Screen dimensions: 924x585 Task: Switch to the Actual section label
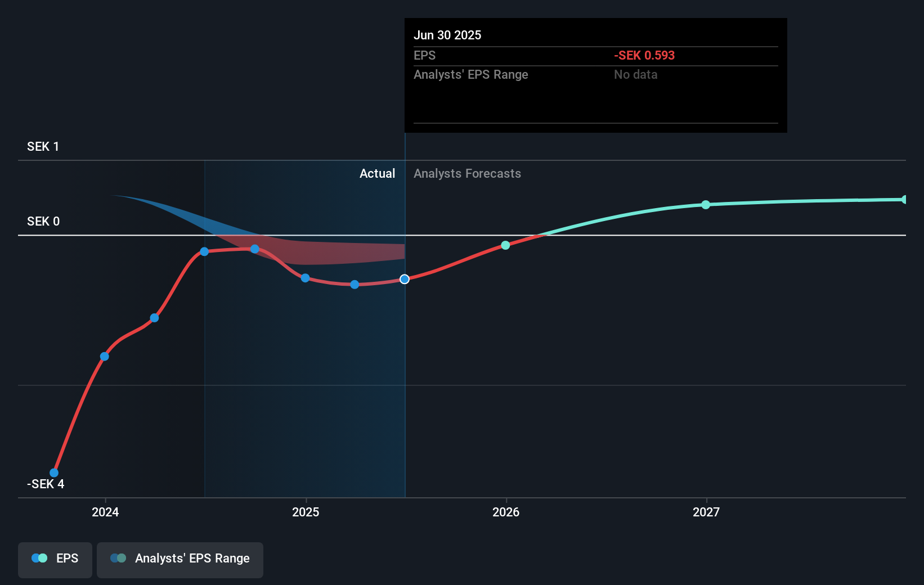[377, 173]
